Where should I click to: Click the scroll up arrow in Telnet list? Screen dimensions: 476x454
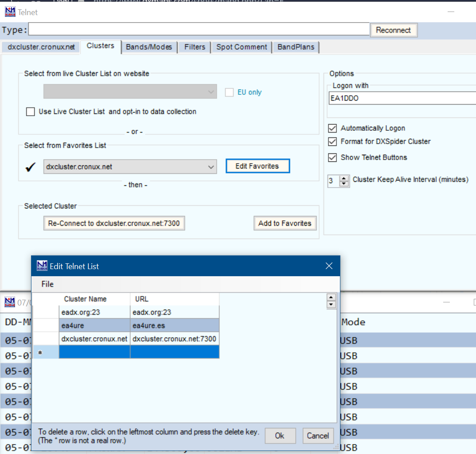331,297
